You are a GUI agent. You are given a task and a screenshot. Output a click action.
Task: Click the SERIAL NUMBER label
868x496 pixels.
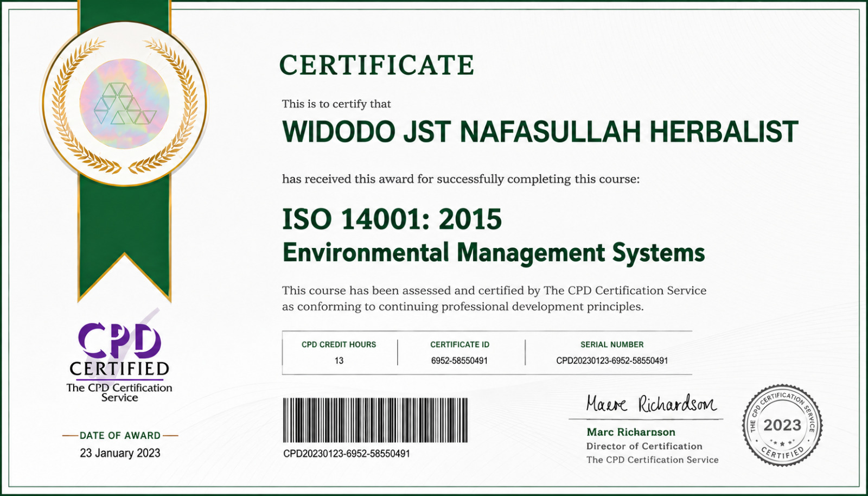pyautogui.click(x=612, y=345)
